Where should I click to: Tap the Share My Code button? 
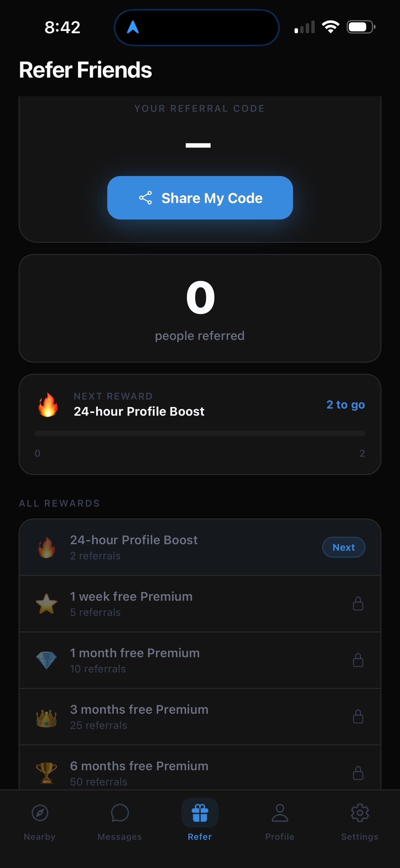(200, 198)
